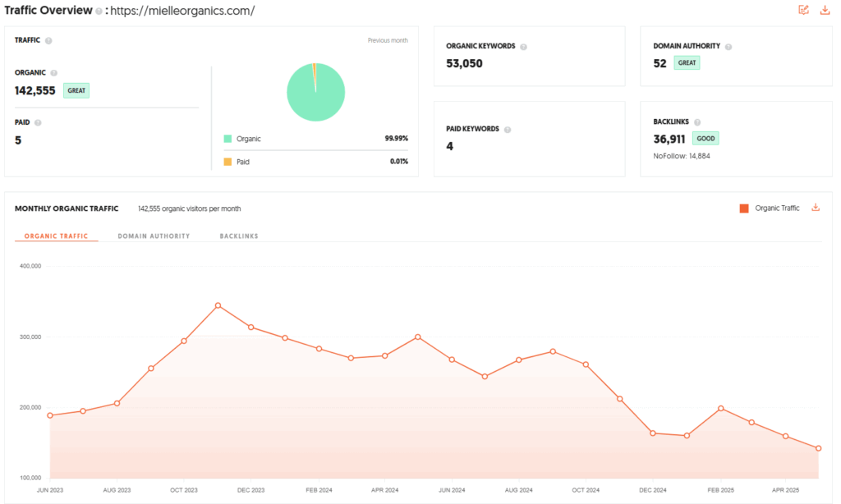
Task: Click the paid traffic value 5
Action: click(18, 140)
